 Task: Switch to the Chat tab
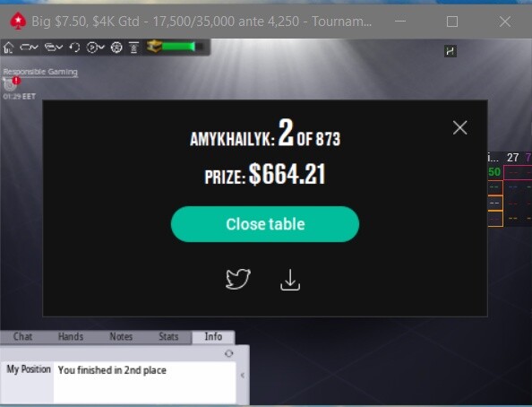[x=22, y=337]
